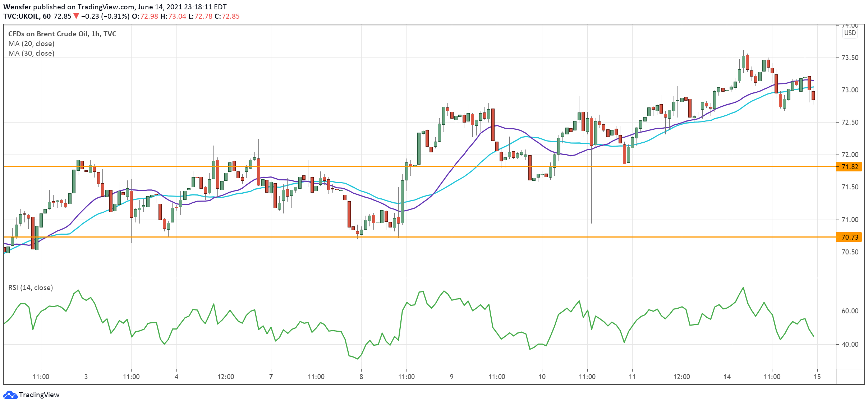
Task: Click the orange 70.73 price label
Action: click(x=849, y=237)
